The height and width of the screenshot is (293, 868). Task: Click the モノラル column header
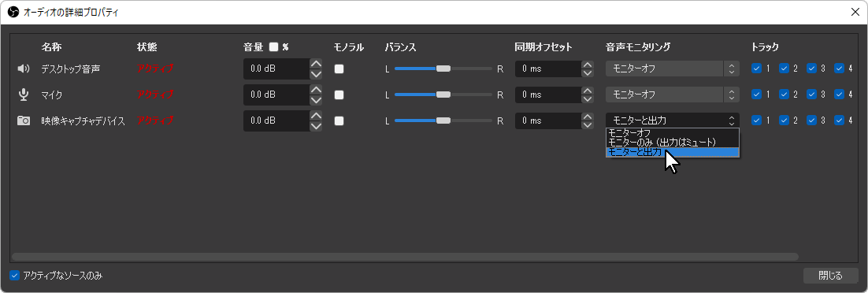[349, 47]
